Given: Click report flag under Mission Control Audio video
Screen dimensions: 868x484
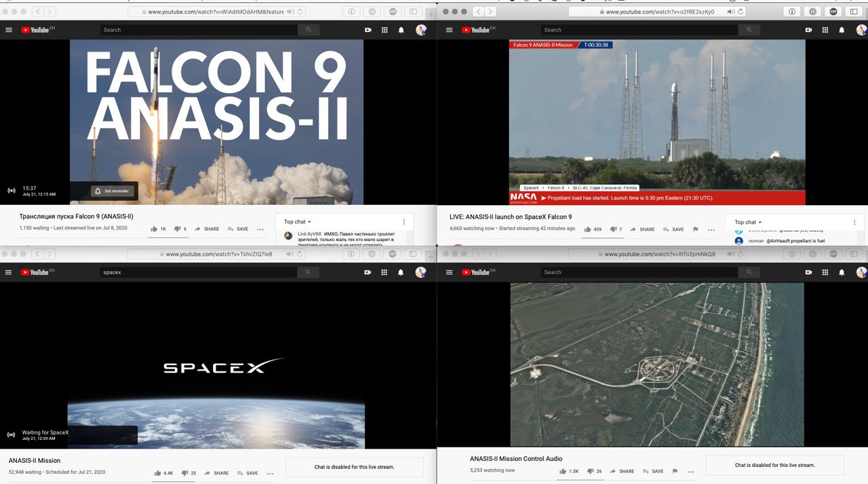Looking at the screenshot, I should [x=674, y=471].
